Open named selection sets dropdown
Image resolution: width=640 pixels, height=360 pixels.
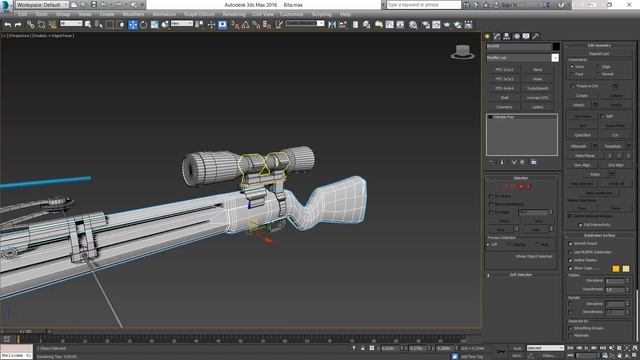click(x=305, y=24)
